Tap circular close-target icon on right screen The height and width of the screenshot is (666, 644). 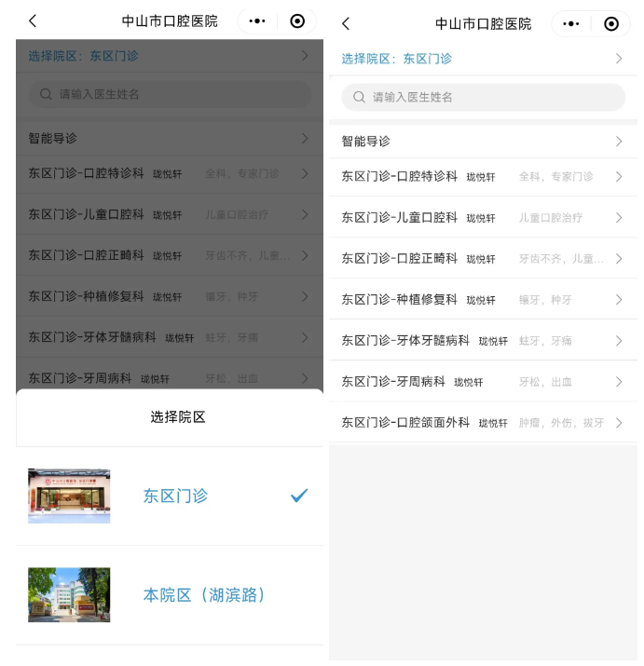(611, 24)
